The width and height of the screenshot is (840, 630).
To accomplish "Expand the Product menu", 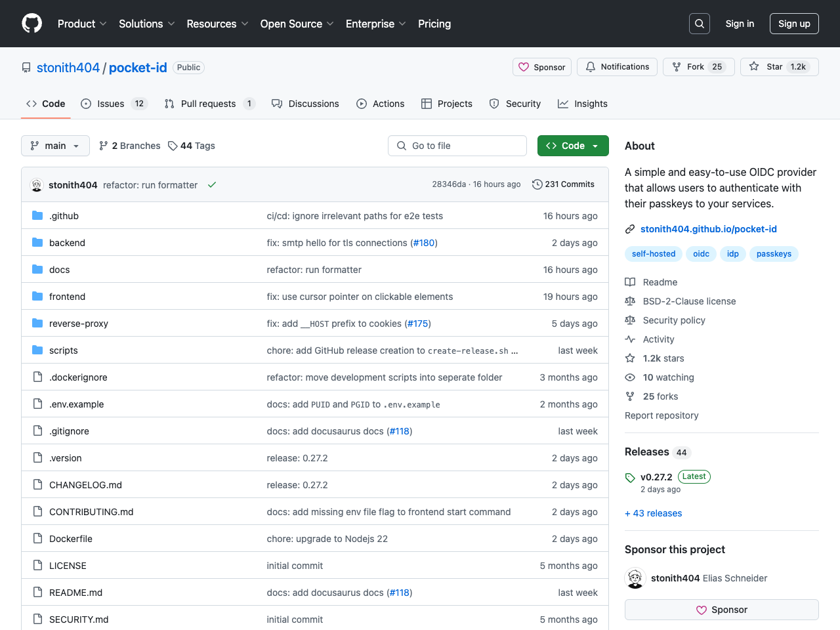I will tap(82, 24).
